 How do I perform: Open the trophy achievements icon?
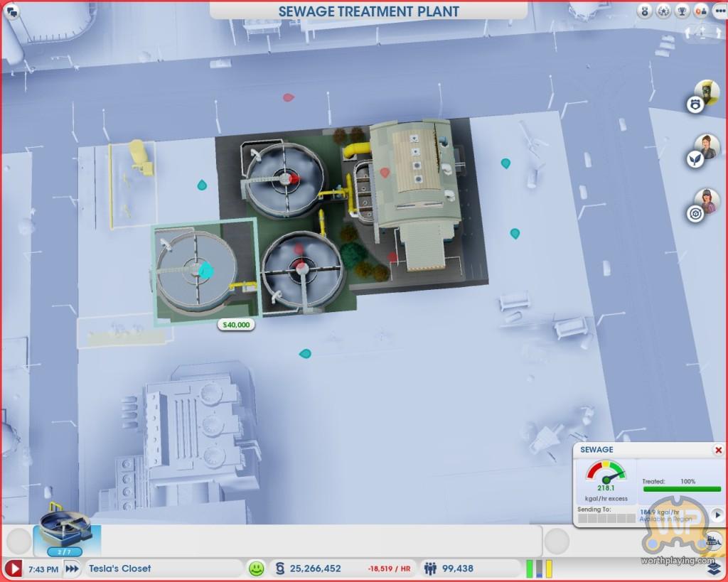pos(680,11)
